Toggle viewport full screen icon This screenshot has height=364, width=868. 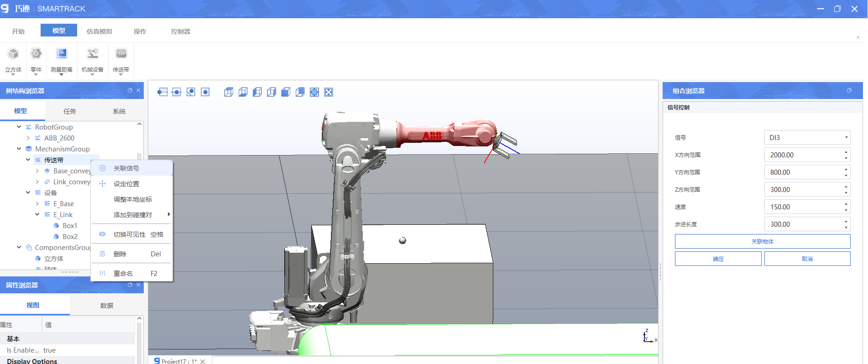[x=329, y=92]
